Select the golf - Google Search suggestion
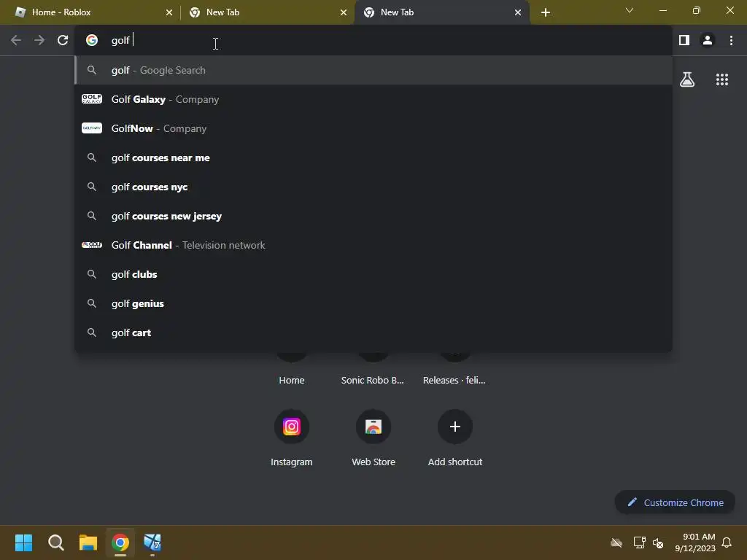Image resolution: width=747 pixels, height=560 pixels. (373, 71)
